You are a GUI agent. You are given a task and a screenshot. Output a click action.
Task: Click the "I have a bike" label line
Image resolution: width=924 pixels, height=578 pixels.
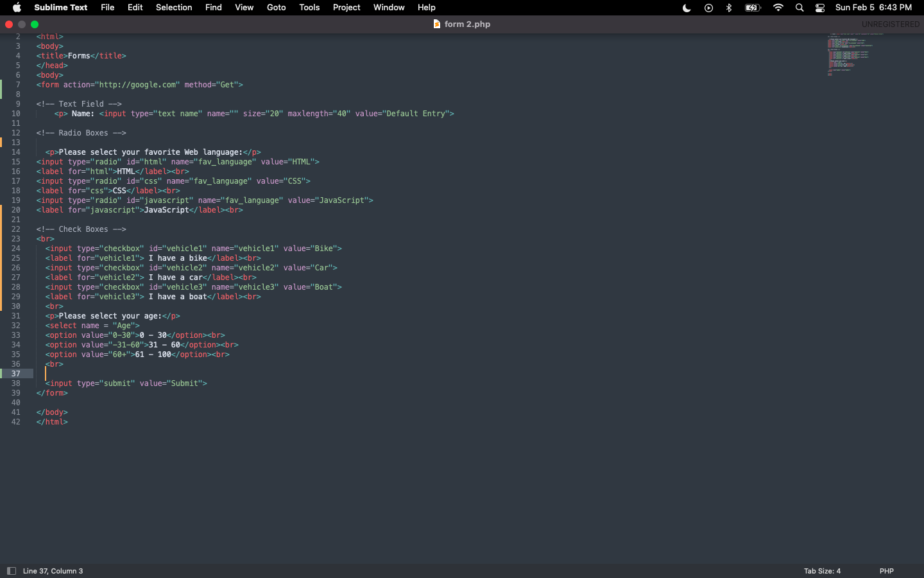(x=153, y=258)
